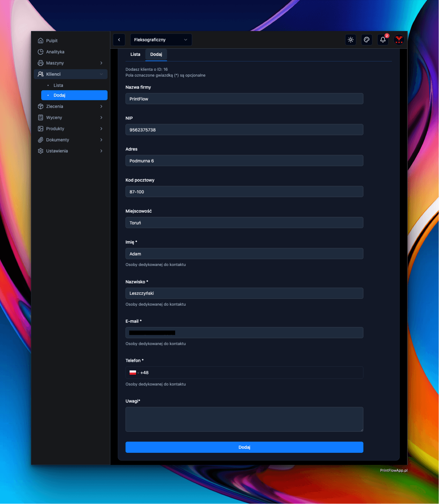The height and width of the screenshot is (504, 439).
Task: Open Polish flag country code selector
Action: [x=134, y=373]
